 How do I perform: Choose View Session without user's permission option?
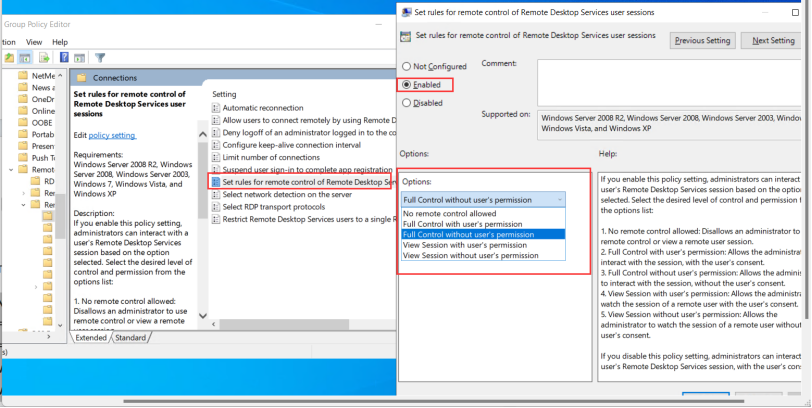pyautogui.click(x=471, y=255)
